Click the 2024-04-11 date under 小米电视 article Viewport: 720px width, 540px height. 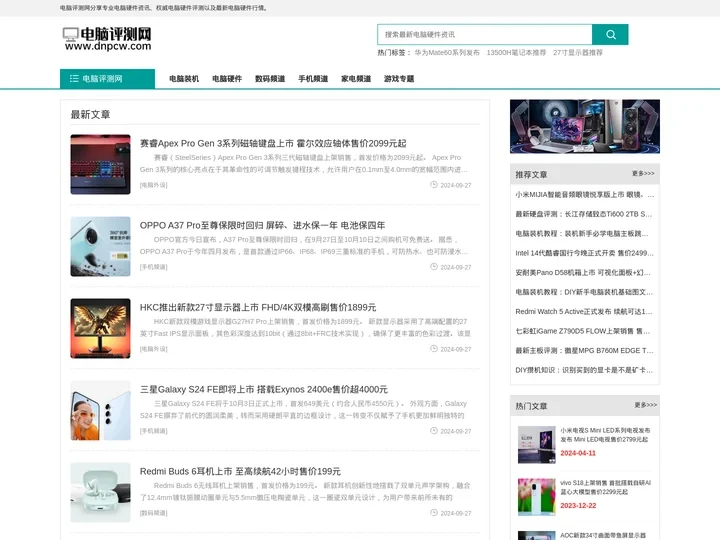578,453
